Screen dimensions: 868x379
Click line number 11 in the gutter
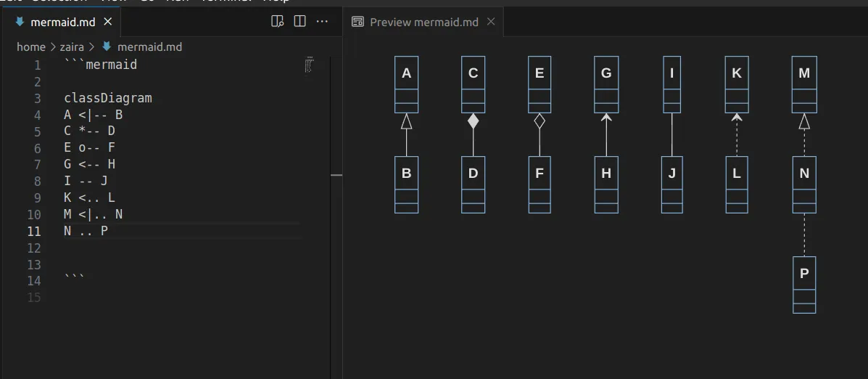pyautogui.click(x=34, y=232)
